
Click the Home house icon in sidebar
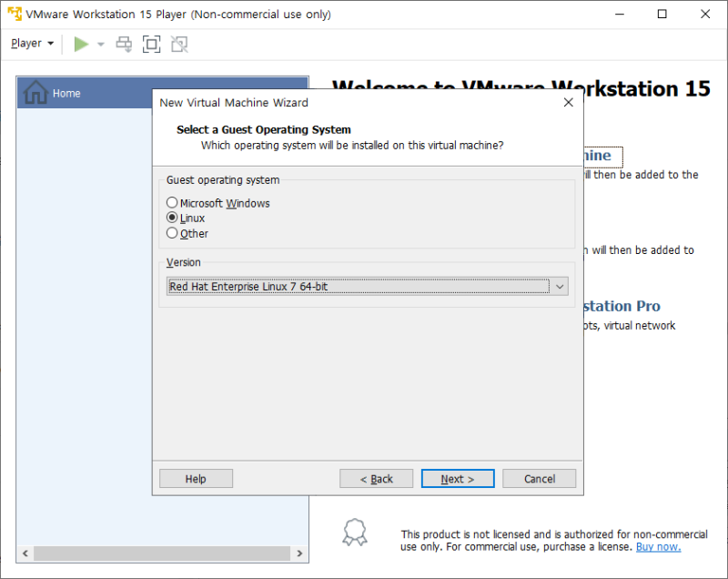coord(36,93)
